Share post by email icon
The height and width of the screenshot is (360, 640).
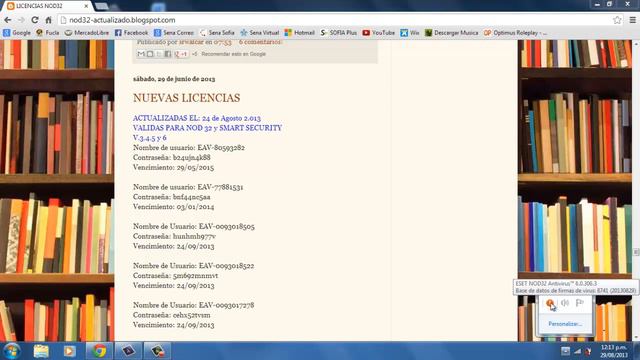pos(141,54)
